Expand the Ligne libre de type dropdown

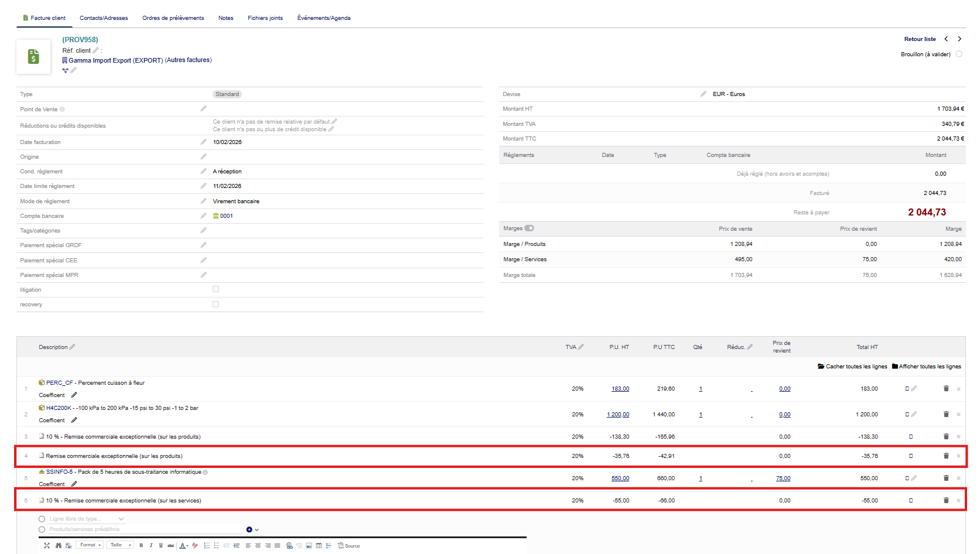121,519
